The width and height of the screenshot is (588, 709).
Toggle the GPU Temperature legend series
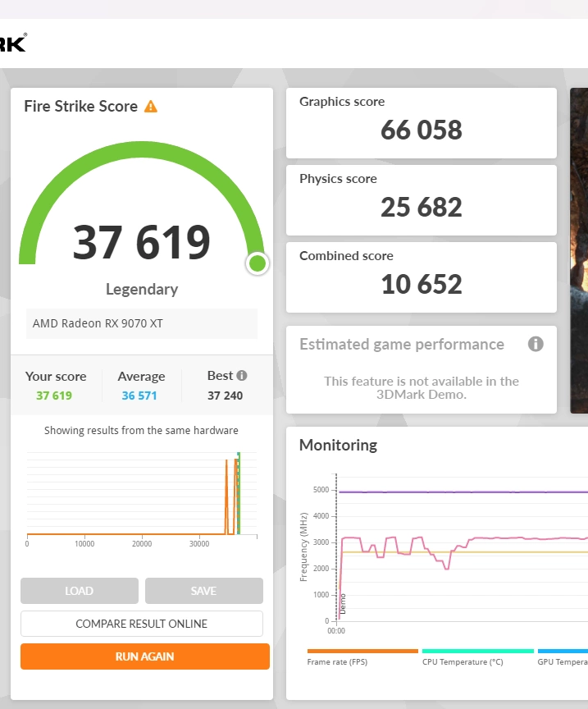click(x=563, y=661)
